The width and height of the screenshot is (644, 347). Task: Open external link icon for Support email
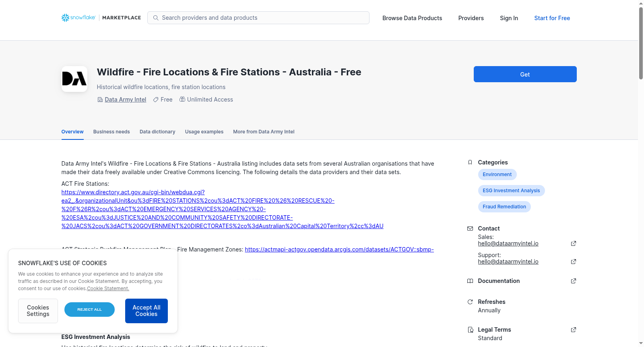tap(574, 262)
